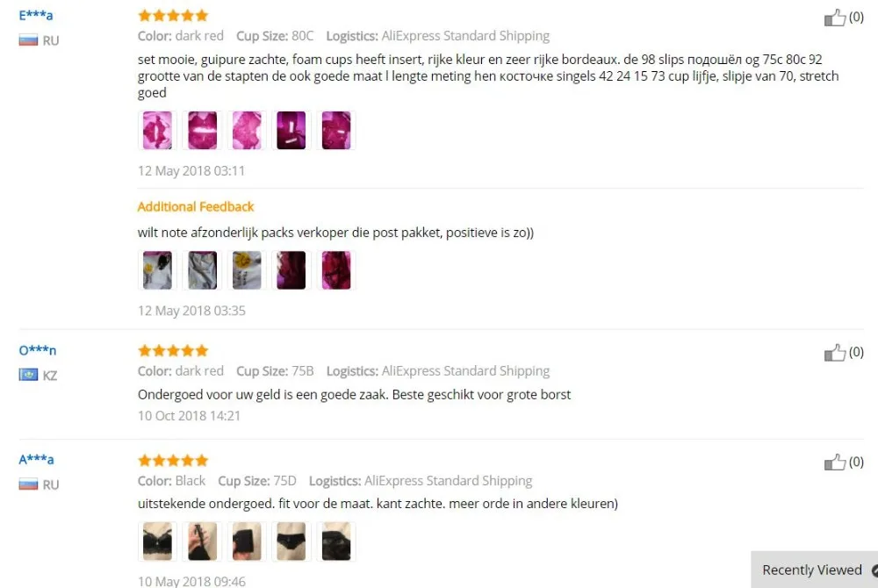Screen dimensions: 878x588
Task: Click the Kazakhstan flag next to O***n
Action: tap(29, 375)
